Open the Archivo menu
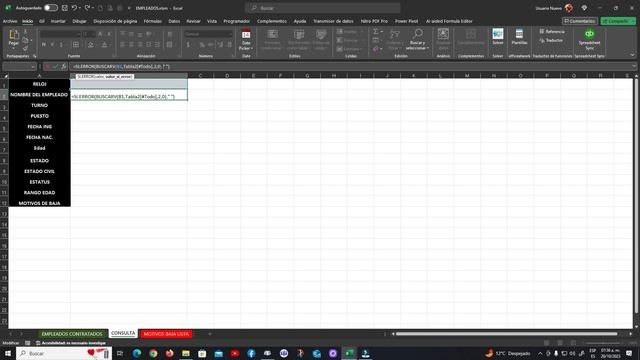640x360 pixels. coord(10,21)
